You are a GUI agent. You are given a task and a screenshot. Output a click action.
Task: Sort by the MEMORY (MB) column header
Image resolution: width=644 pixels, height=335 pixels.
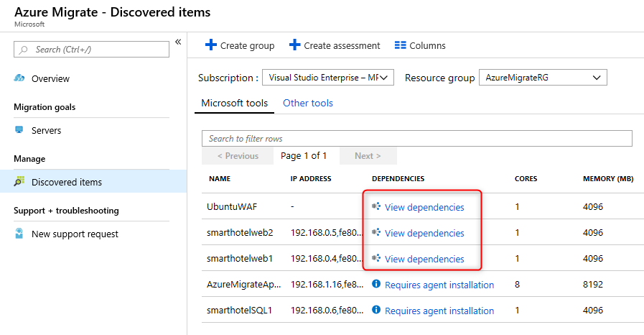coord(608,179)
